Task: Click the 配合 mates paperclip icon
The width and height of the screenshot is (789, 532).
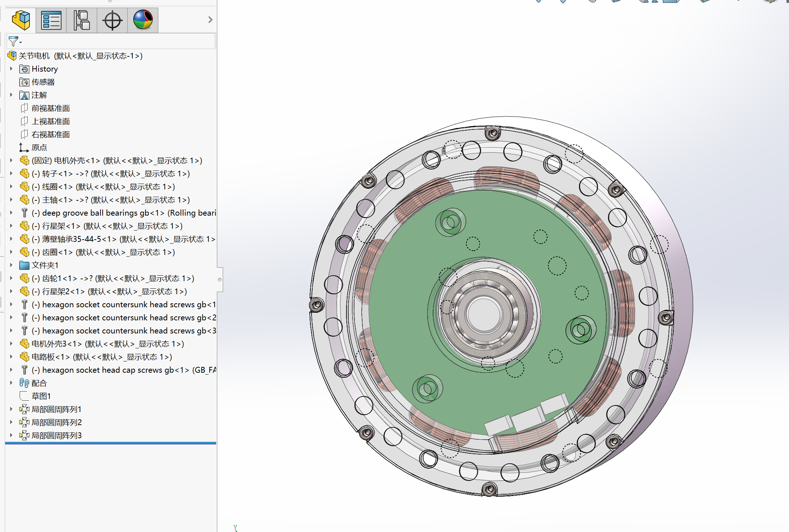Action: coord(24,383)
